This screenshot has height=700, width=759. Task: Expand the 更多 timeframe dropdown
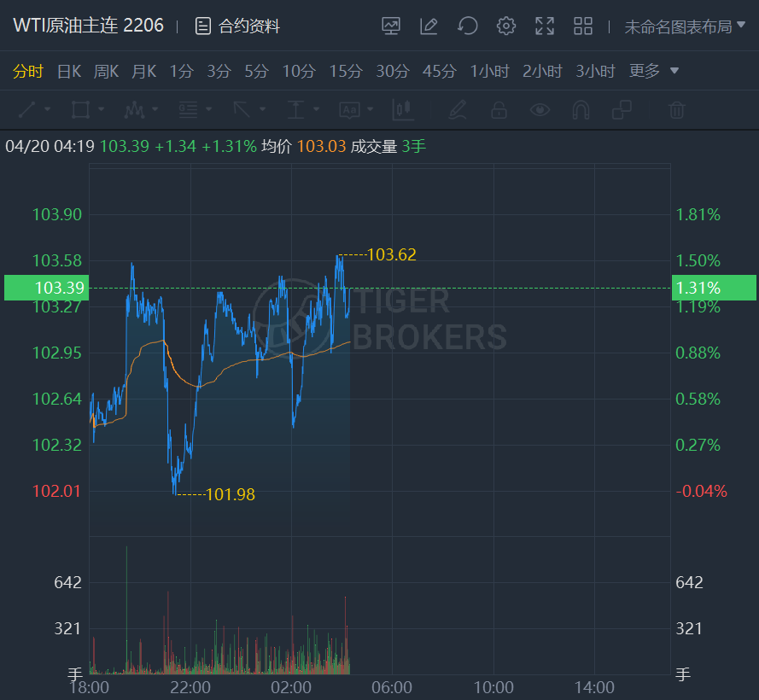click(654, 71)
